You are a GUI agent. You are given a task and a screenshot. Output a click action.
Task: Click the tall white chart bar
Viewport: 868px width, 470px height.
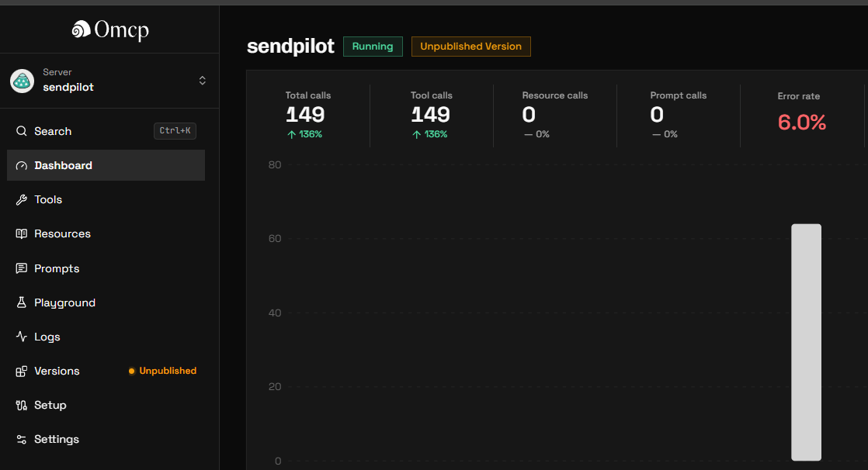[x=806, y=342]
